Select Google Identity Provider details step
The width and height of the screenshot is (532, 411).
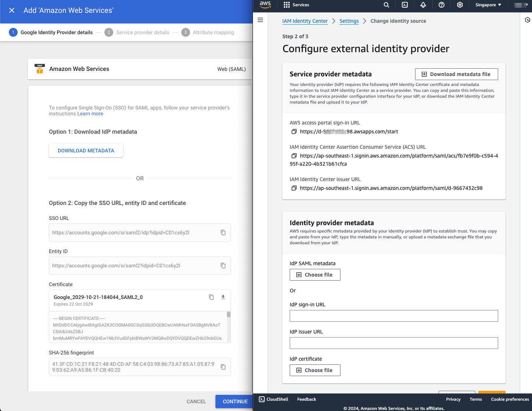(51, 32)
